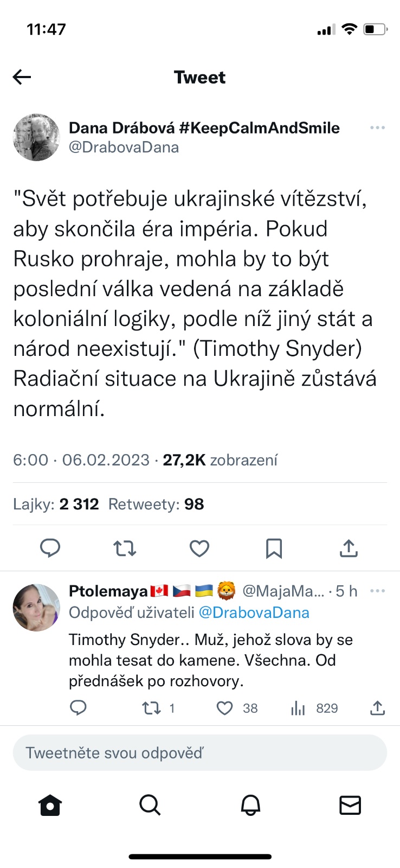This screenshot has height=868, width=400.
Task: Tap the 'Tweetněte svou odpověď' reply field
Action: click(x=200, y=753)
